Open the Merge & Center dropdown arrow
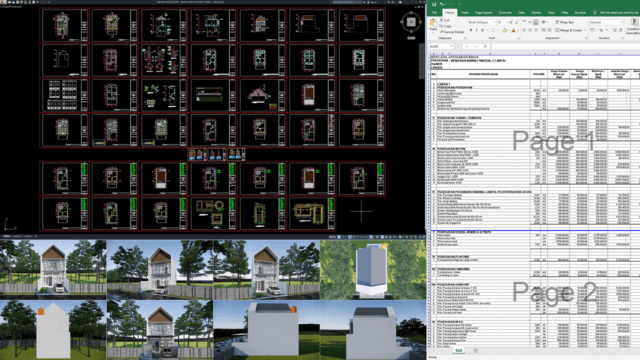The image size is (640, 360). pos(584,30)
